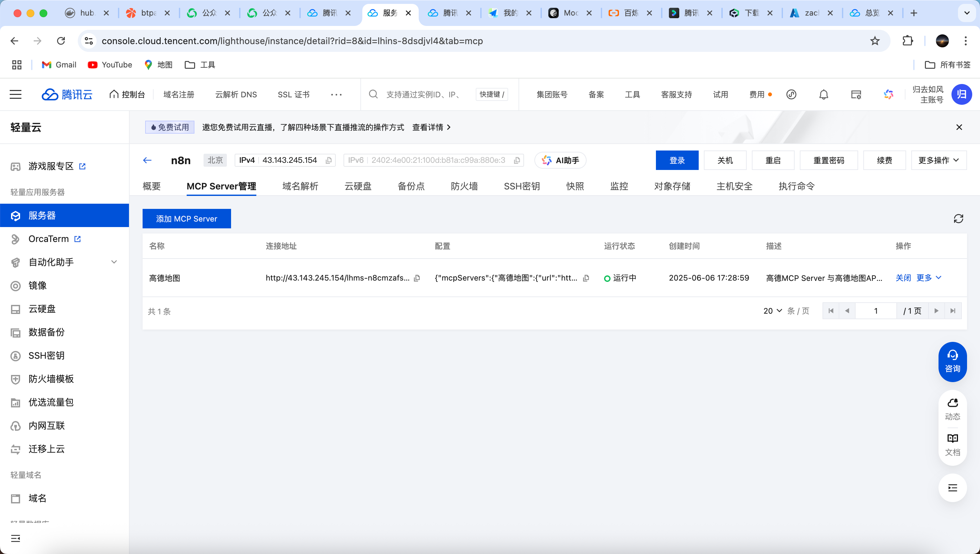This screenshot has height=554, width=980.
Task: Copy the 高德地图 mcpServers config
Action: point(586,278)
